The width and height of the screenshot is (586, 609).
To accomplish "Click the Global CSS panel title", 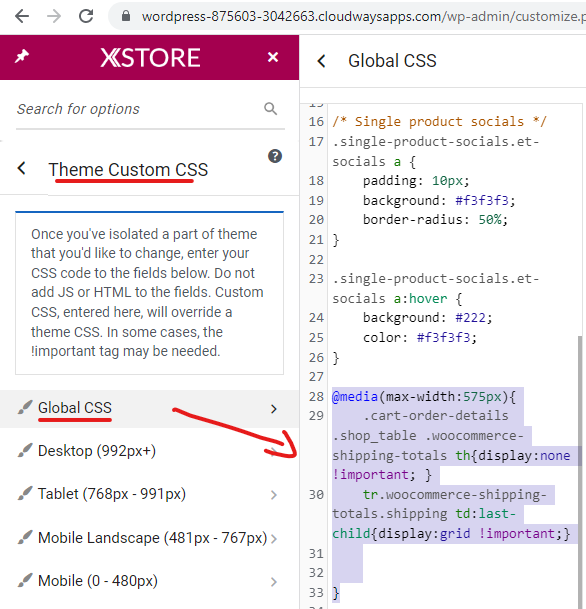I will tap(392, 61).
